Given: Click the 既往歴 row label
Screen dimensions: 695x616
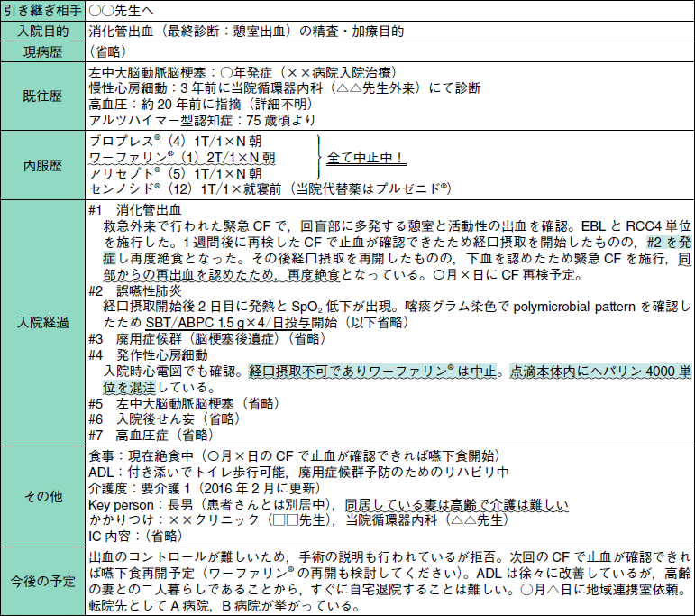Looking at the screenshot, I should tap(42, 97).
